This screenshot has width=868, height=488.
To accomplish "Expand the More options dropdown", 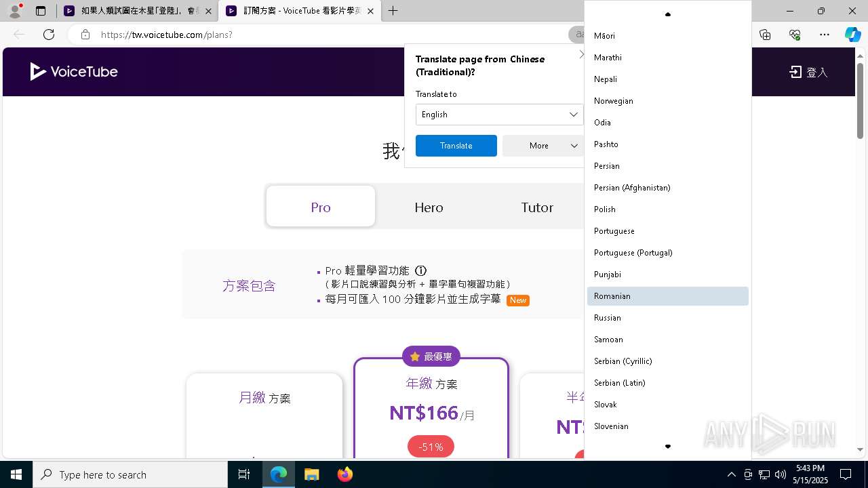I will [543, 146].
